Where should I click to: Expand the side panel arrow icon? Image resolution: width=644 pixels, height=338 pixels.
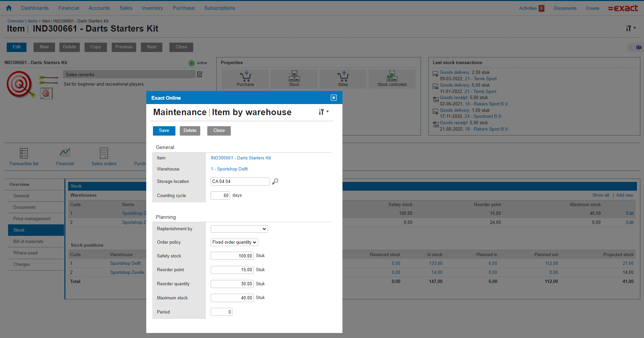(631, 47)
